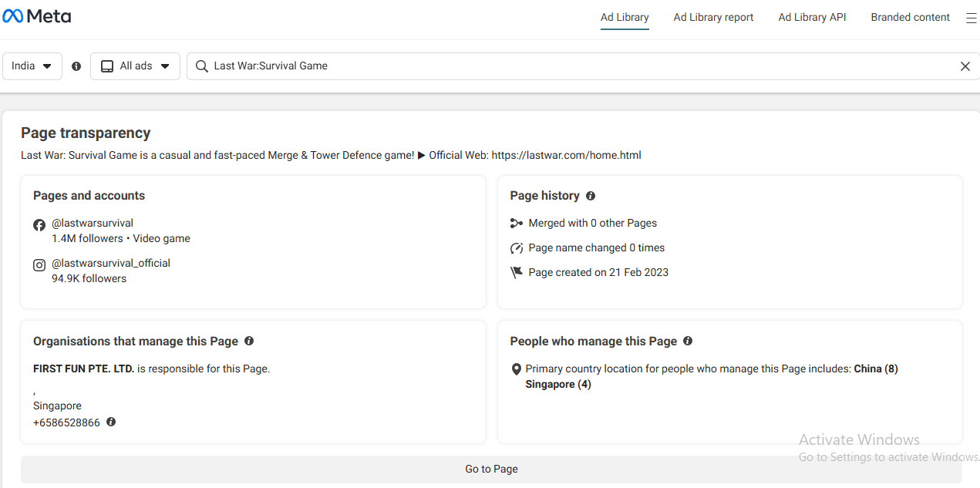Click the search field with Last War:Survival Game
The width and height of the screenshot is (980, 488).
point(583,66)
